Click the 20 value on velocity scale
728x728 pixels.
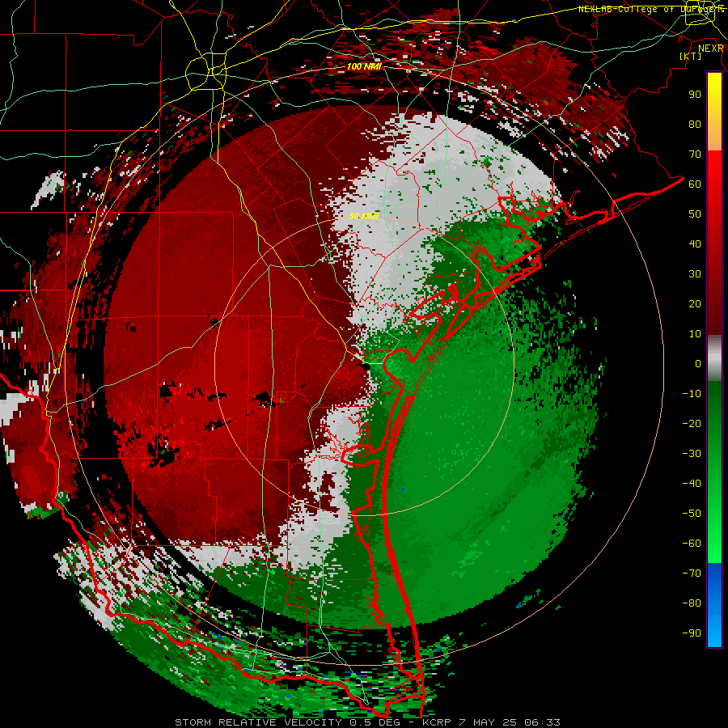coord(695,303)
